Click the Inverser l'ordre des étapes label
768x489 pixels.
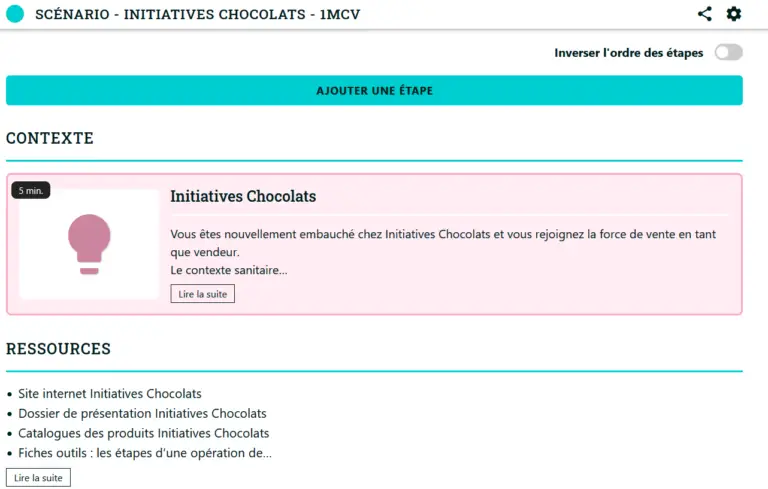tap(628, 53)
